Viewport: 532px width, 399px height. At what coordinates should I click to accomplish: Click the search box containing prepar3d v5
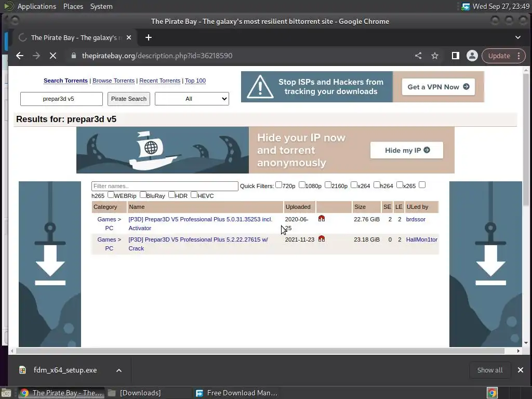pos(61,99)
